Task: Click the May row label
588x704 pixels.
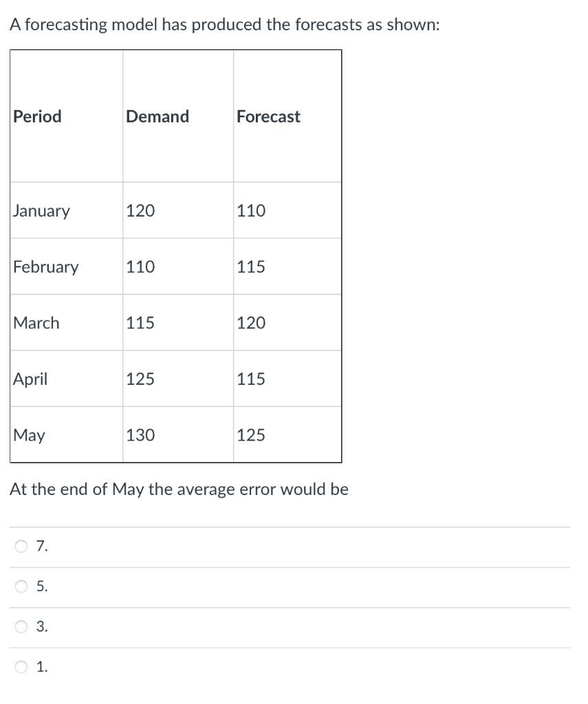Action: (28, 434)
